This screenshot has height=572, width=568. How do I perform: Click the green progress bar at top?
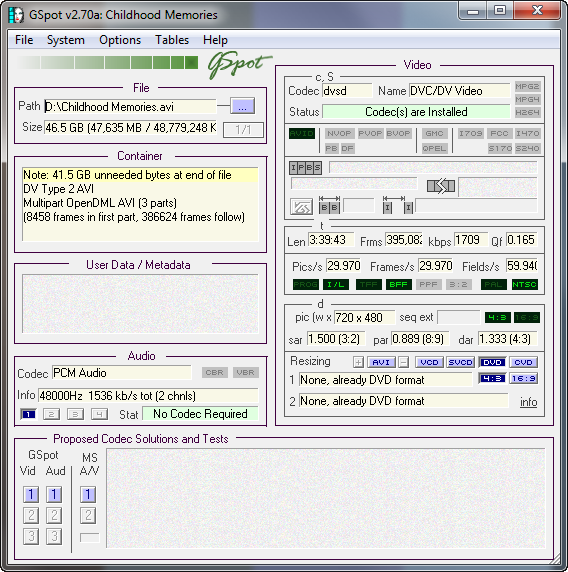point(107,62)
